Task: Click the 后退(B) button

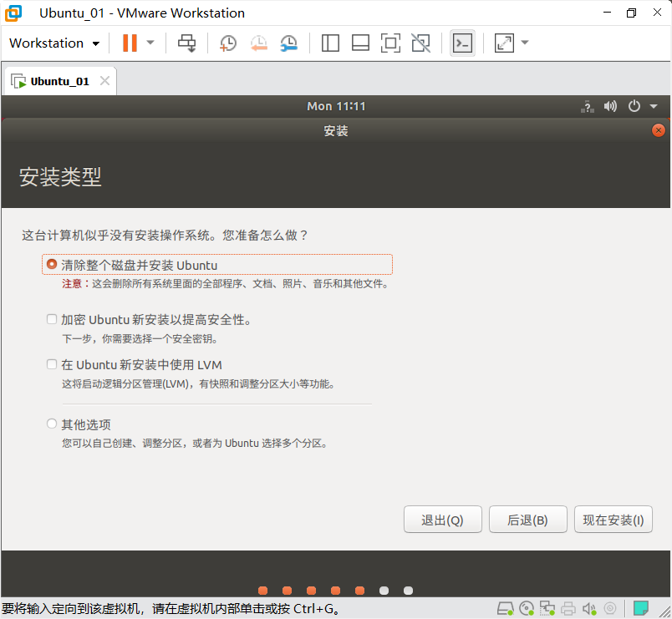Action: click(x=527, y=520)
